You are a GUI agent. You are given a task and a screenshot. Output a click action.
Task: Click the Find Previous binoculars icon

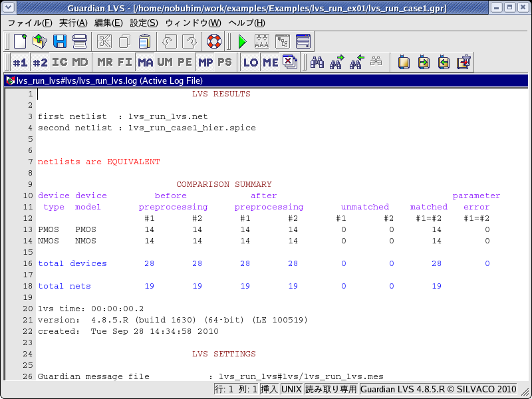(x=357, y=62)
